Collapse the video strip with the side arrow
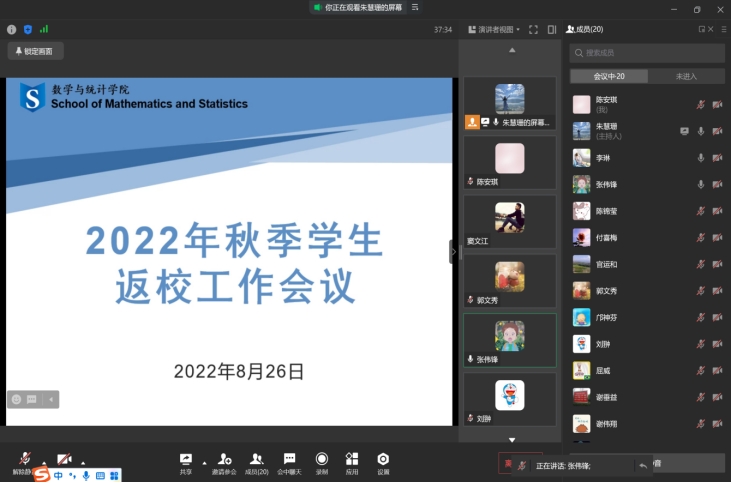The image size is (731, 483). pyautogui.click(x=454, y=252)
